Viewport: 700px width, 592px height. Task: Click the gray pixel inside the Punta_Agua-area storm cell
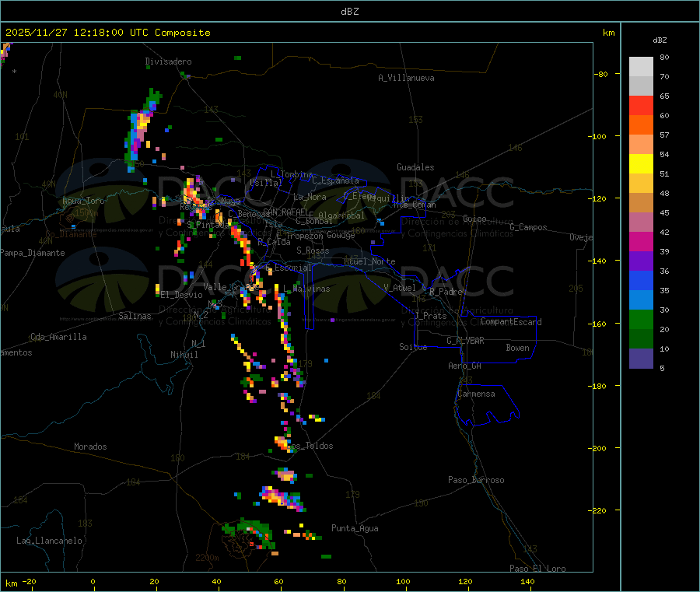point(248,529)
